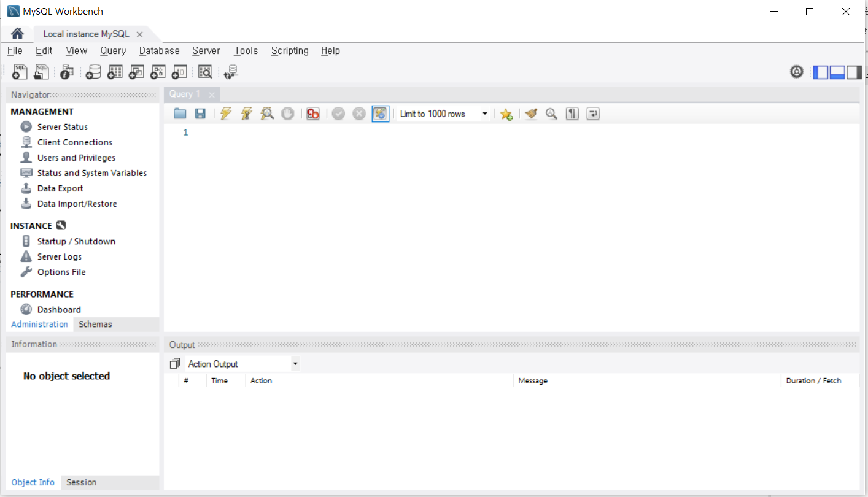The width and height of the screenshot is (868, 497).
Task: Open Options File
Action: coord(61,272)
